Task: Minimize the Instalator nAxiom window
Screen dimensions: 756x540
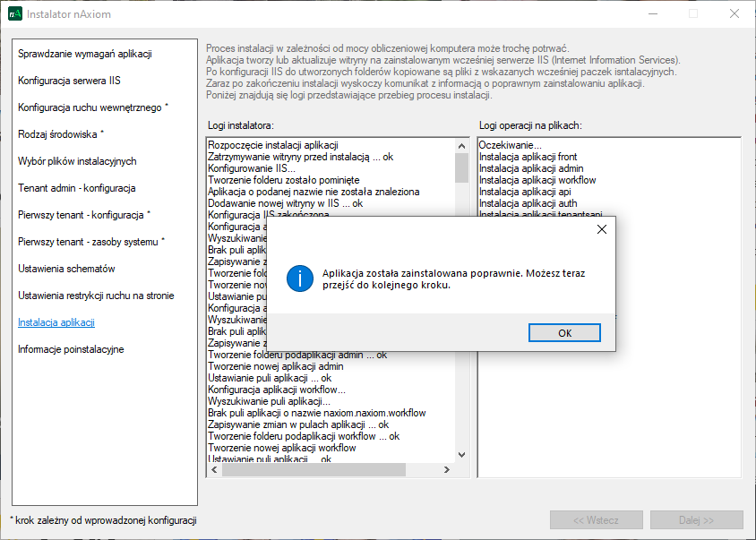Action: 653,13
